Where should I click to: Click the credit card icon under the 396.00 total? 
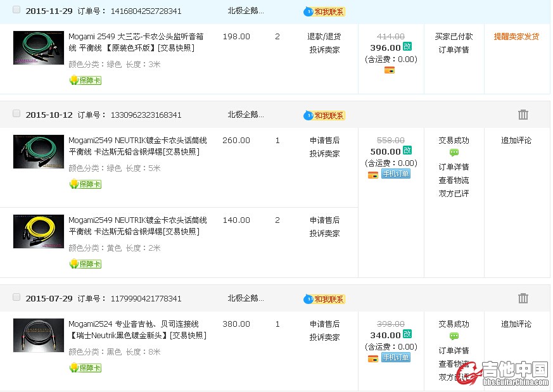click(390, 70)
